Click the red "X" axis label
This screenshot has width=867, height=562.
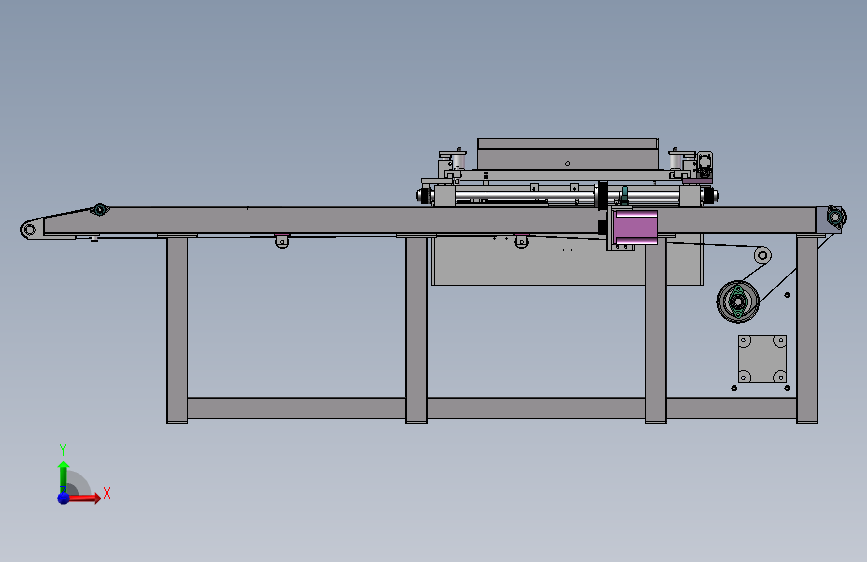pyautogui.click(x=107, y=493)
